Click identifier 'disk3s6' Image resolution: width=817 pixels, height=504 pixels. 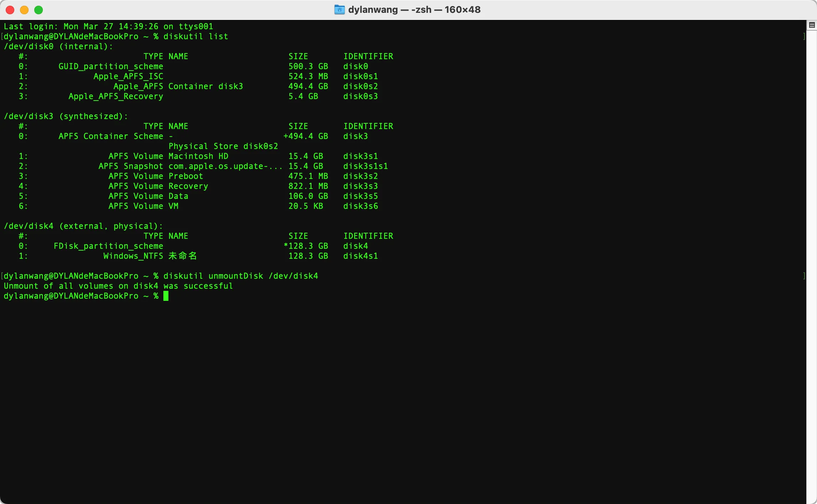click(x=360, y=206)
